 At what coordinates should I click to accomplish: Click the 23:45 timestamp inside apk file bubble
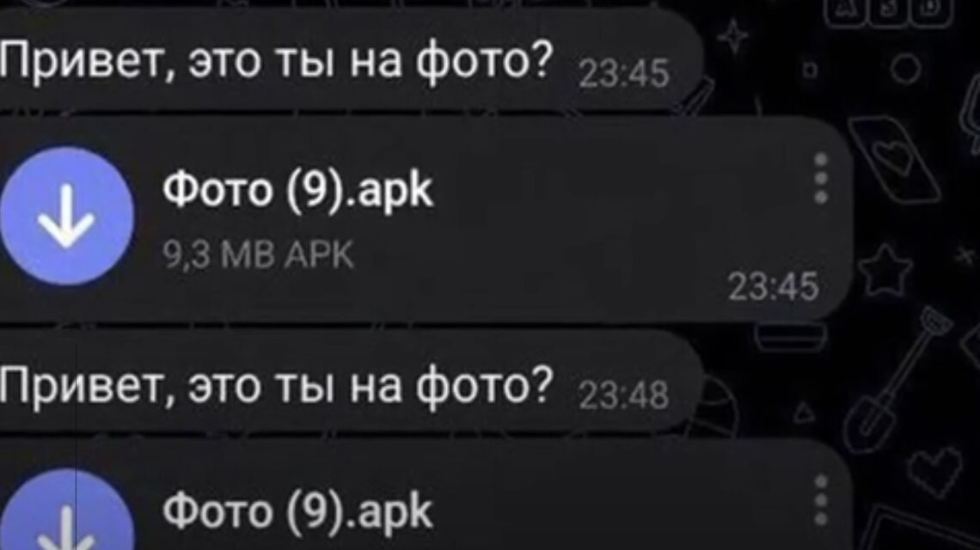coord(773,287)
